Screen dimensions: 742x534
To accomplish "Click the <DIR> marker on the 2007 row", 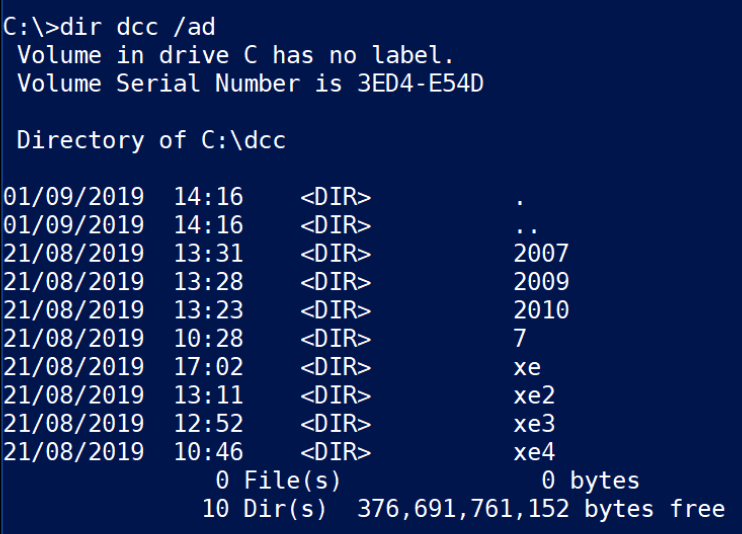I will coord(336,254).
